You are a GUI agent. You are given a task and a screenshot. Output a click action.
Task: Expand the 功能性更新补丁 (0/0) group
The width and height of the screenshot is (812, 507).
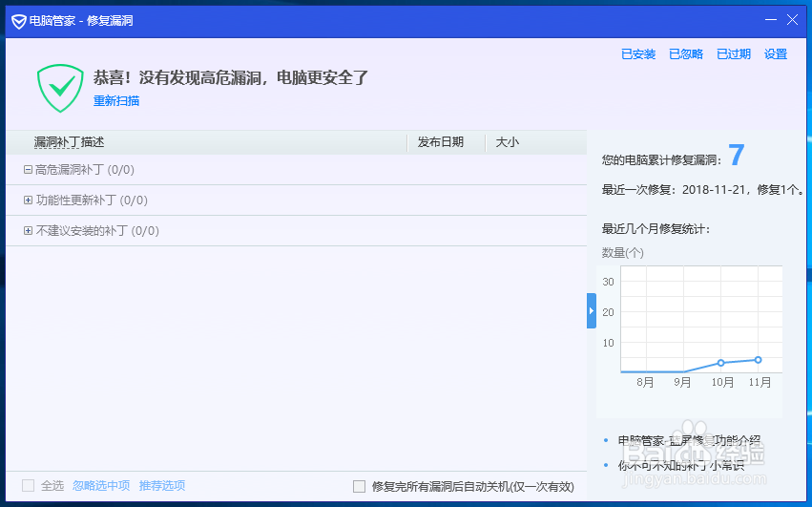click(x=28, y=201)
